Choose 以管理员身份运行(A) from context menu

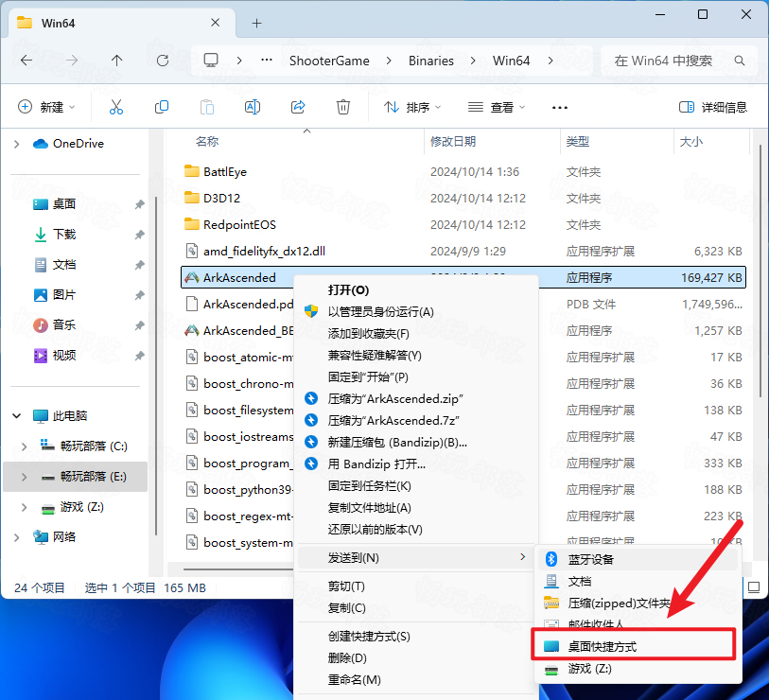(x=416, y=311)
